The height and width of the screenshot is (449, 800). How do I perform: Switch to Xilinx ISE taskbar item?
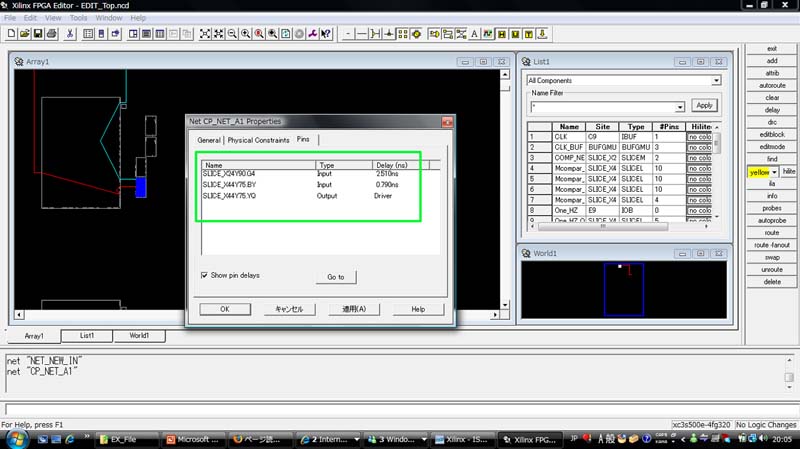click(x=463, y=439)
